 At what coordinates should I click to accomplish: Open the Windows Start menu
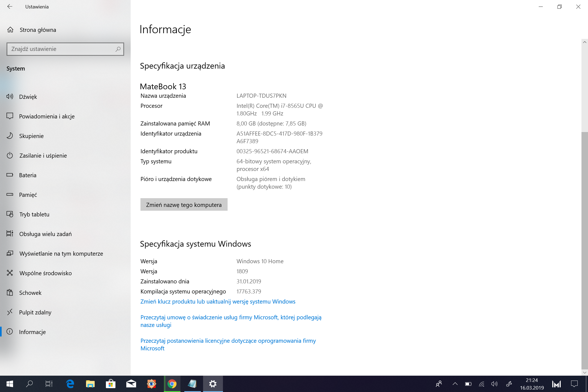10,384
